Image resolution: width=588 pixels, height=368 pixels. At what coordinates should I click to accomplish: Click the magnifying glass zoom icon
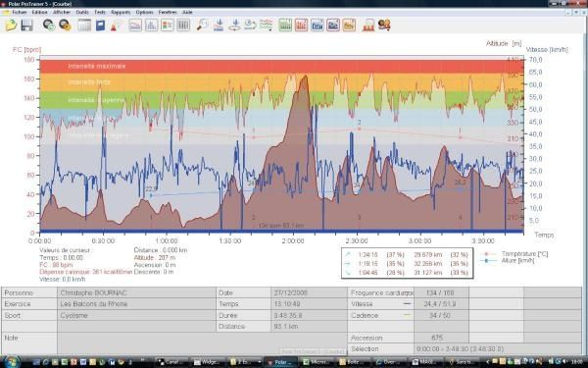(x=203, y=26)
